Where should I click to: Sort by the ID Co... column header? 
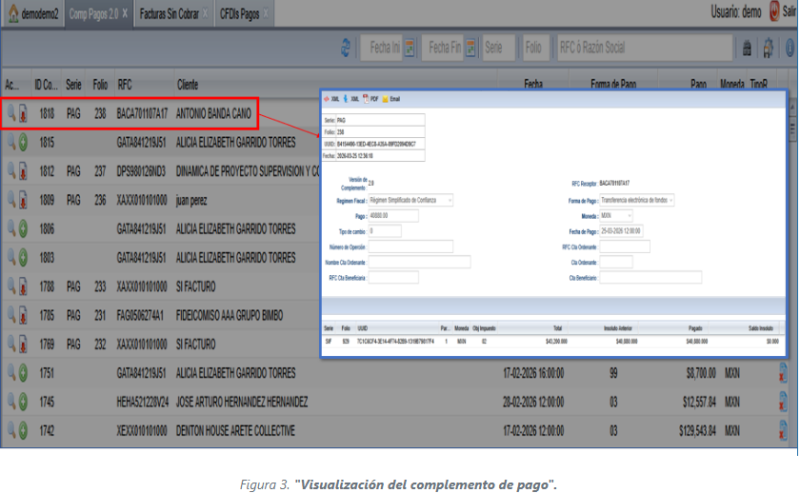click(x=46, y=85)
